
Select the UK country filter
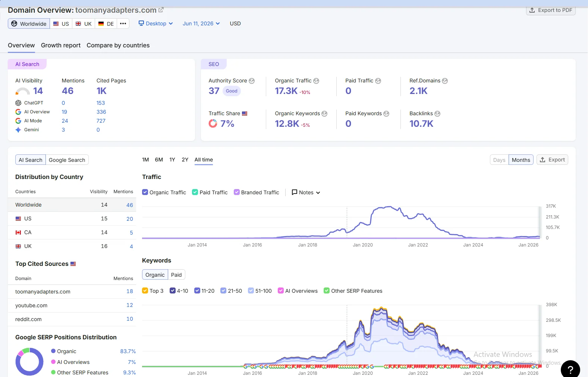click(84, 23)
